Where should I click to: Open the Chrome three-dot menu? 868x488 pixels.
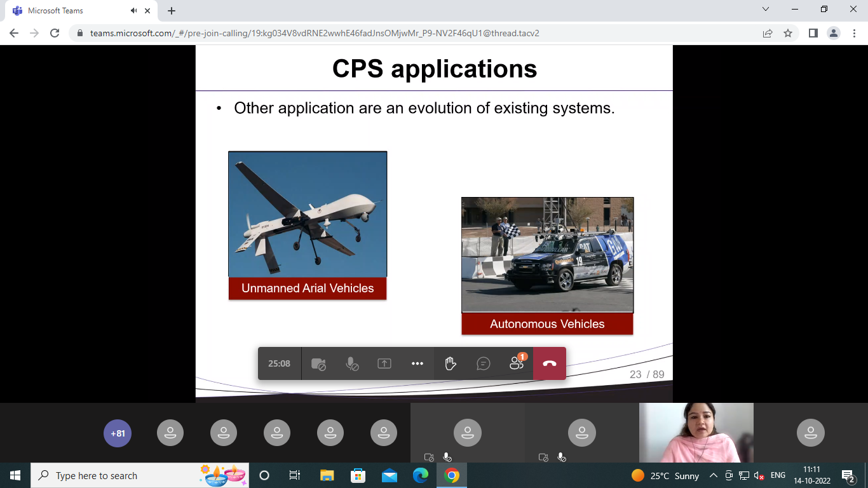tap(855, 33)
